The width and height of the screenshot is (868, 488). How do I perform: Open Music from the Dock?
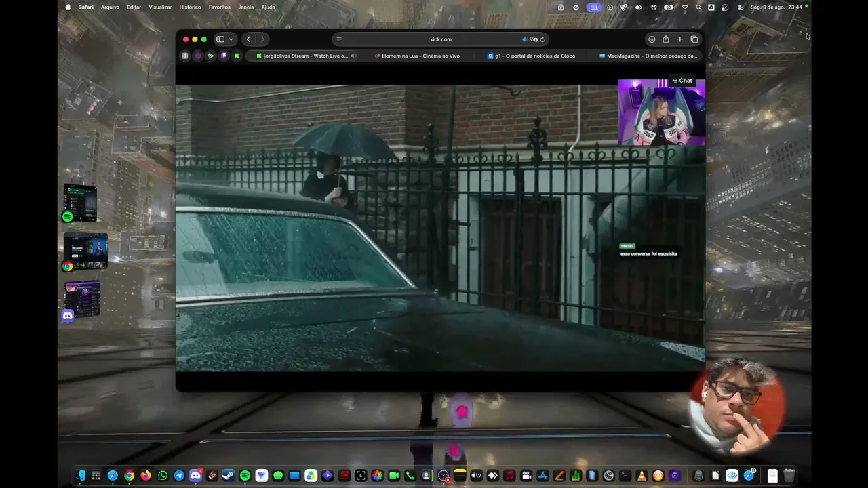(x=509, y=476)
